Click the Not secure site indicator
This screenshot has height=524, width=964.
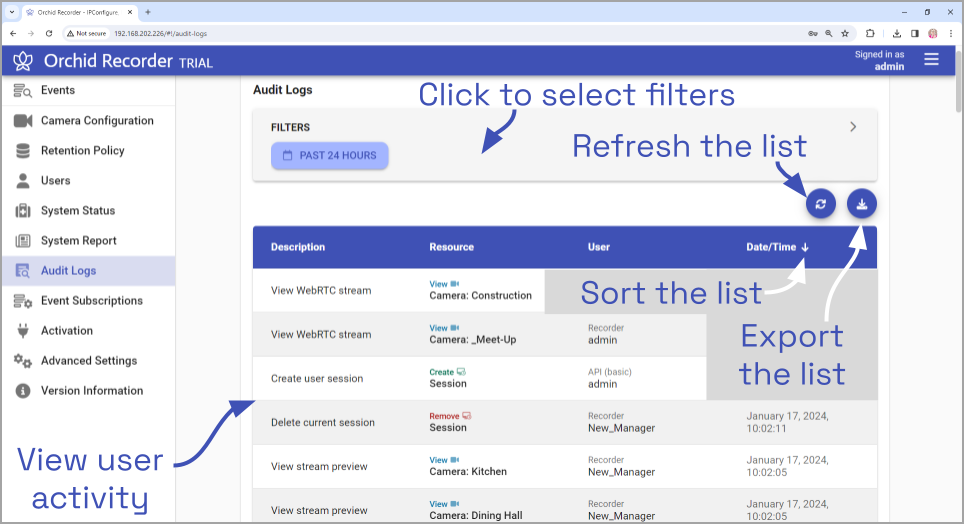click(87, 33)
